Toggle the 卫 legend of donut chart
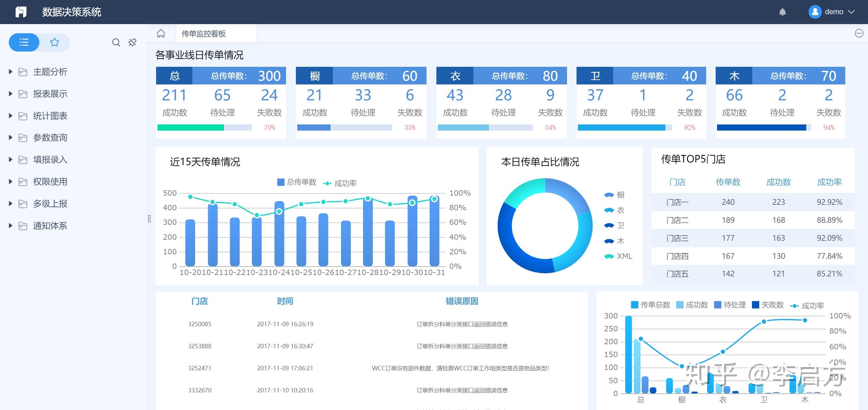This screenshot has height=410, width=868. (x=615, y=226)
